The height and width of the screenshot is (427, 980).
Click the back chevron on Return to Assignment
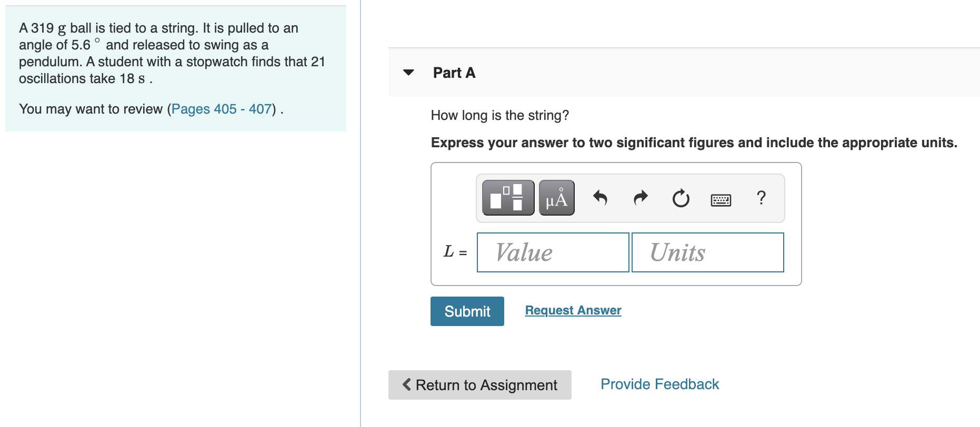[x=406, y=384]
